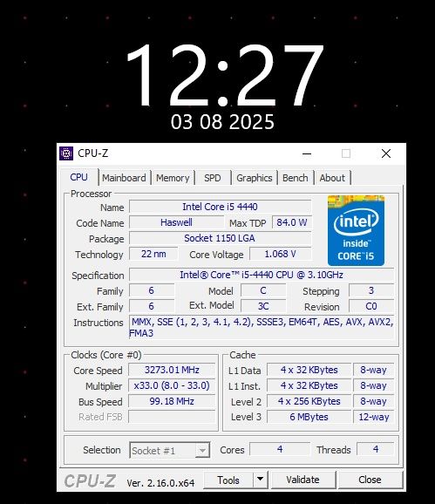435x504 pixels.
Task: Click the Stepping value 3
Action: click(x=371, y=290)
